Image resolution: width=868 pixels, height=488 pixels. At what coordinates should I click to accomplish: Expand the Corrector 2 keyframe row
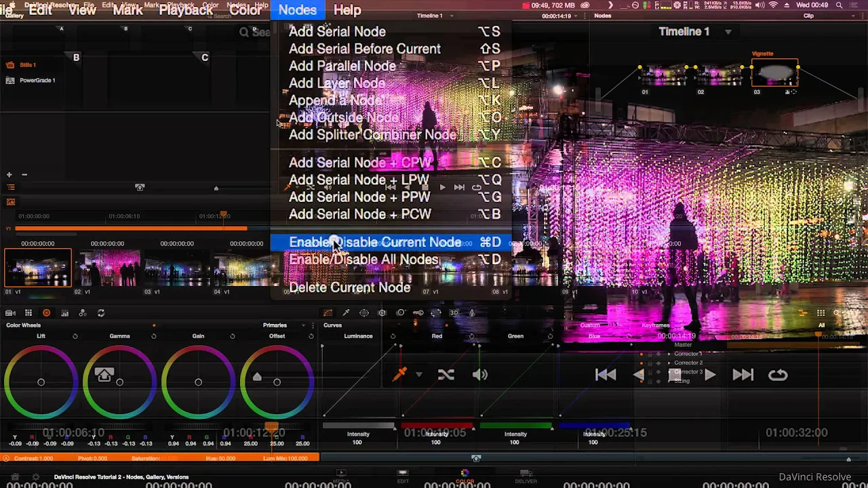tap(669, 363)
